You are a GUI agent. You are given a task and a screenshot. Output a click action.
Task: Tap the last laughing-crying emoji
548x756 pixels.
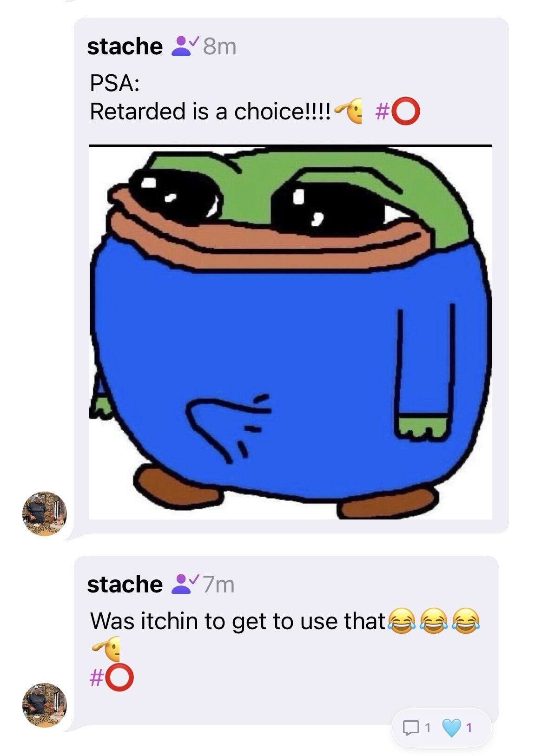pos(466,621)
